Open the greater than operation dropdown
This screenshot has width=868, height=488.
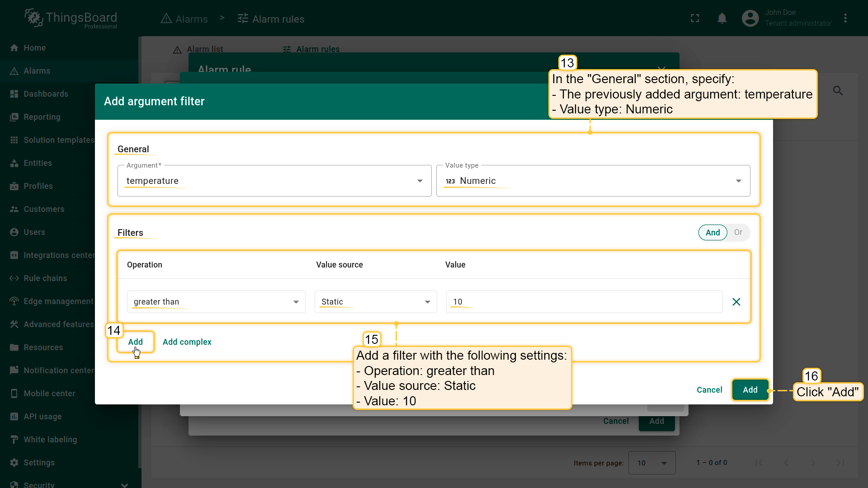(216, 302)
